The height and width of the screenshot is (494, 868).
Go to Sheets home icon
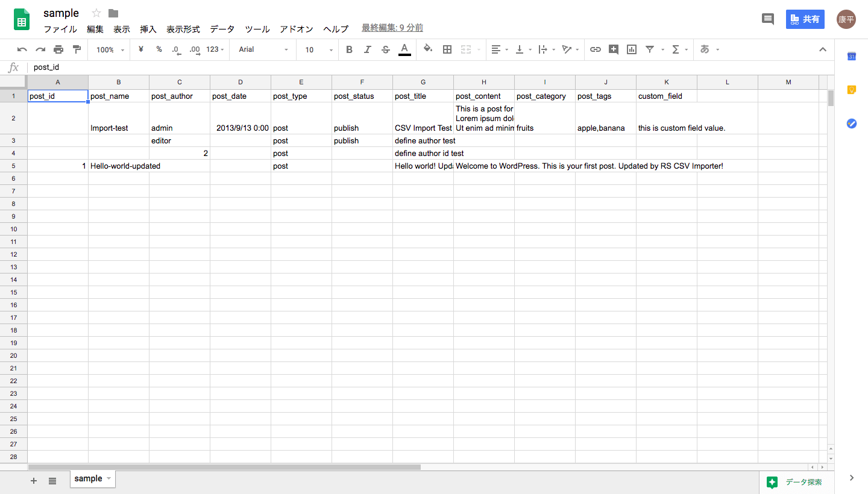[22, 19]
